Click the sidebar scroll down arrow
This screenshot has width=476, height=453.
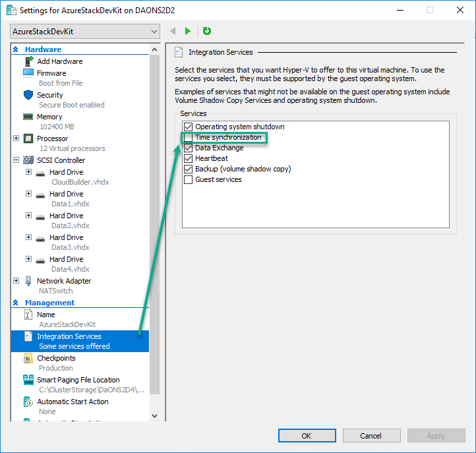point(154,416)
